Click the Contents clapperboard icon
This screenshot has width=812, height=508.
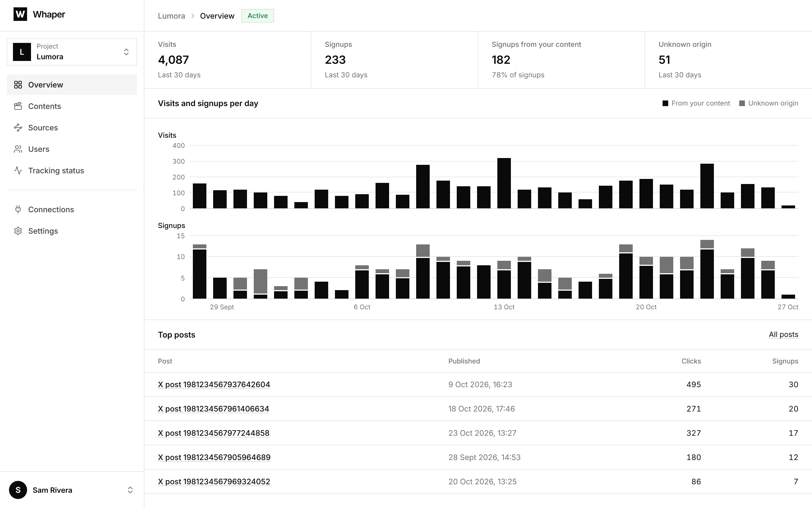point(18,106)
